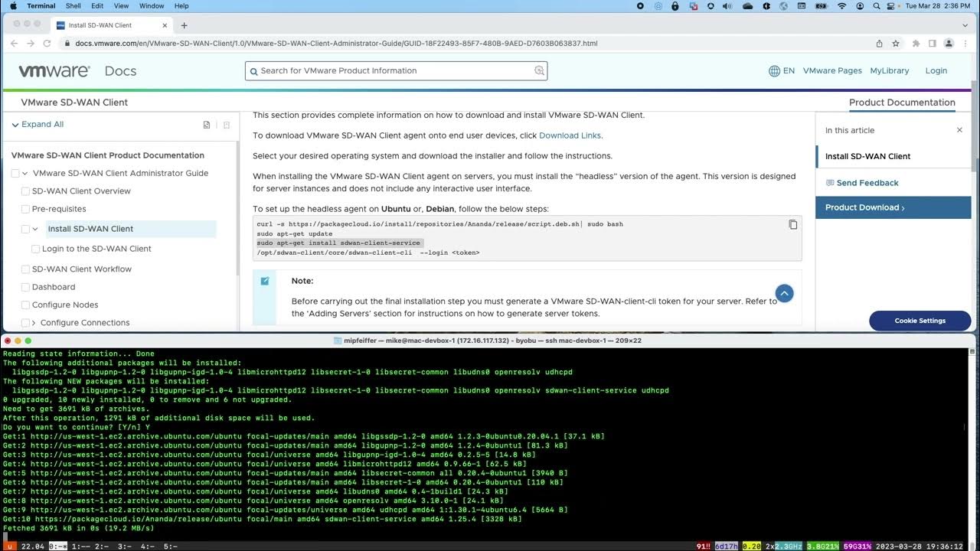Open the Wi-Fi status menu
980x551 pixels.
coord(842,6)
